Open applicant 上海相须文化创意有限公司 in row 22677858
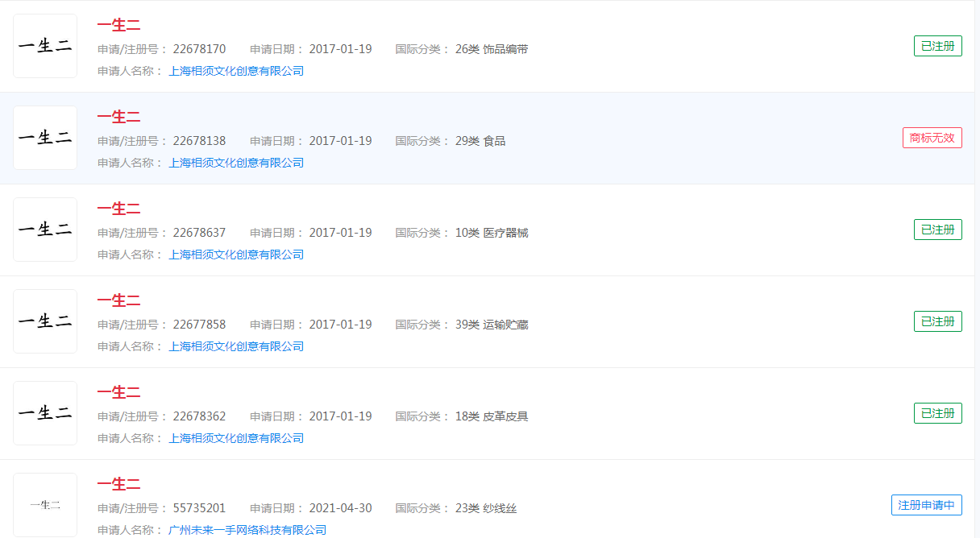The height and width of the screenshot is (538, 980). coord(236,346)
